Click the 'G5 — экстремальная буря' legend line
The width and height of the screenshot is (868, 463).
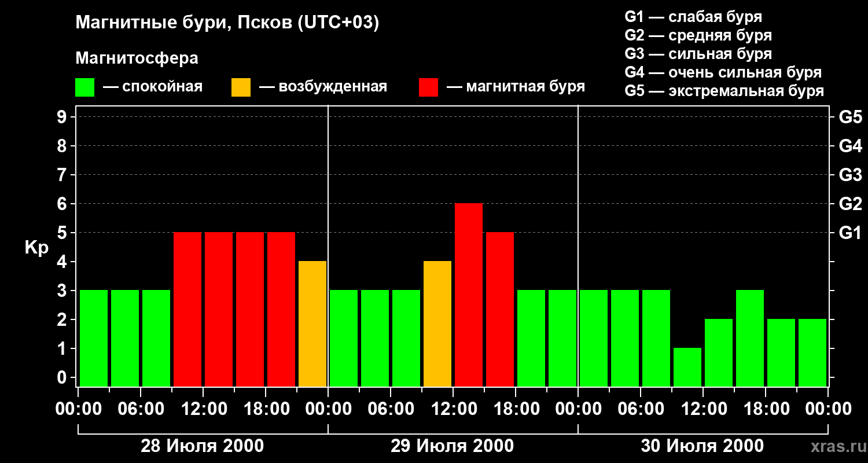(724, 91)
